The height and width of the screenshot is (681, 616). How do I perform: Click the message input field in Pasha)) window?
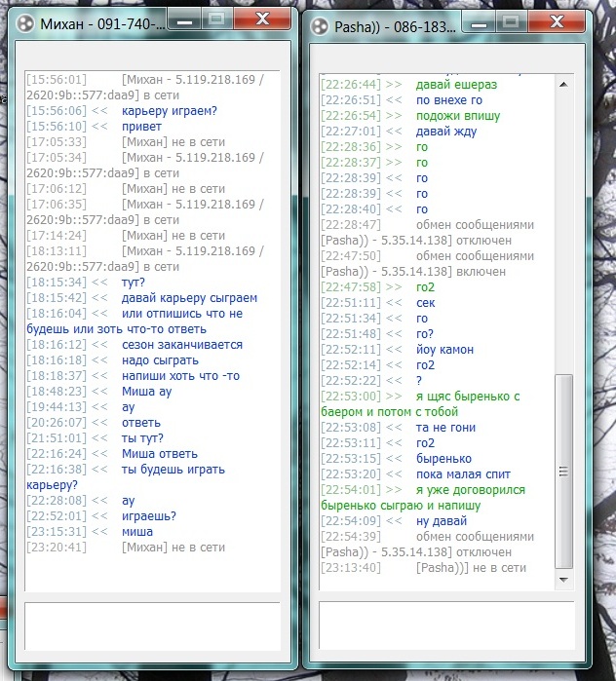point(446,624)
